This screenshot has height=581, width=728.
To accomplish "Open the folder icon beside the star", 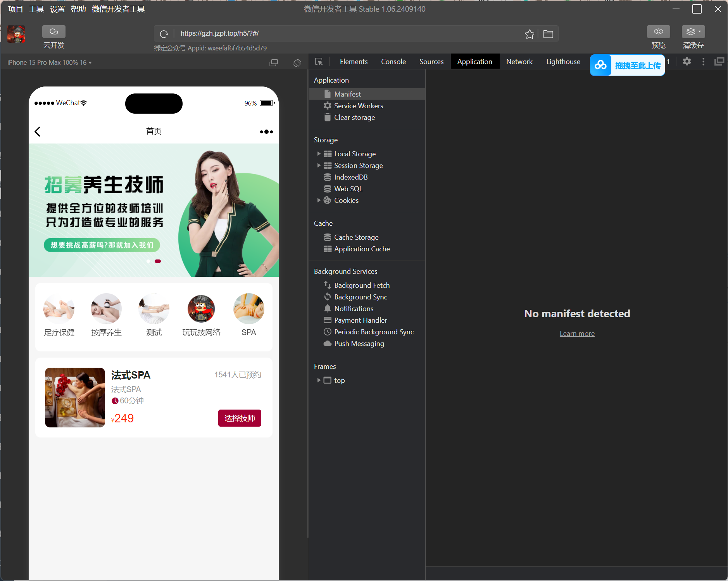I will pyautogui.click(x=548, y=34).
